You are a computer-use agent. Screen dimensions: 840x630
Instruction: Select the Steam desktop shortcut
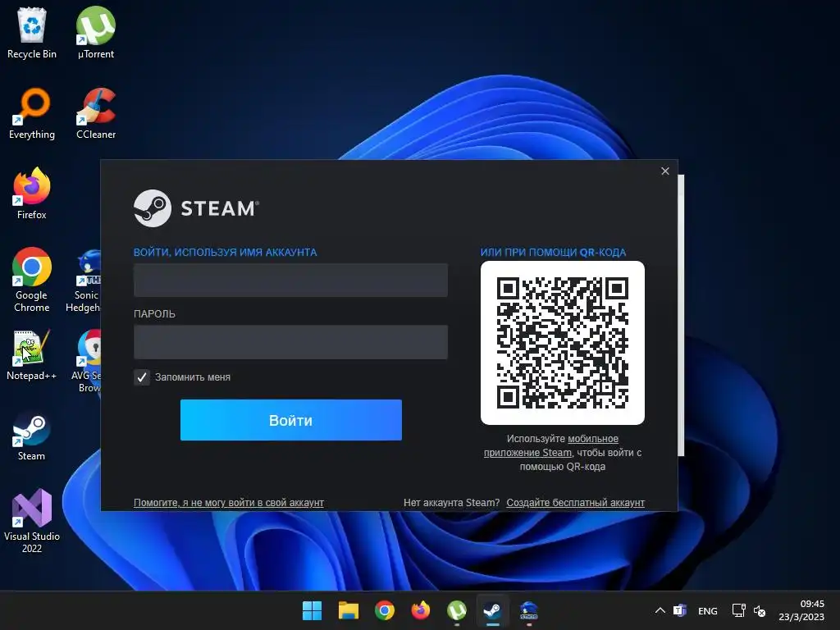(32, 435)
